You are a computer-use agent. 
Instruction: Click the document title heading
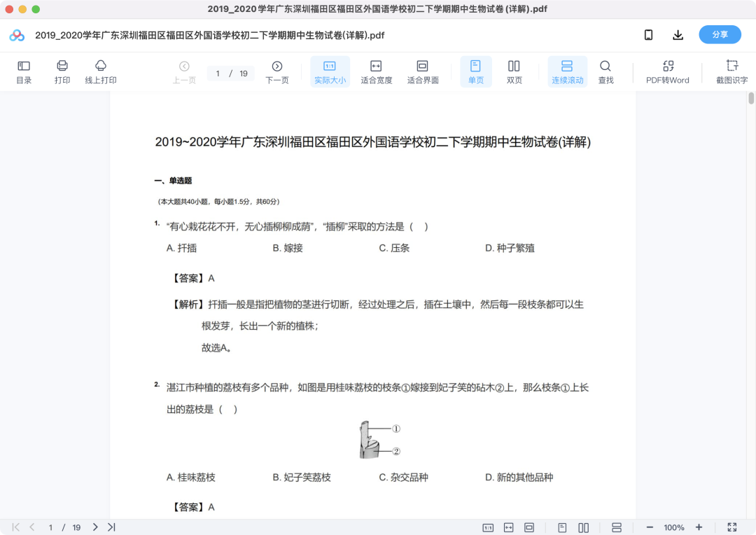coord(372,142)
